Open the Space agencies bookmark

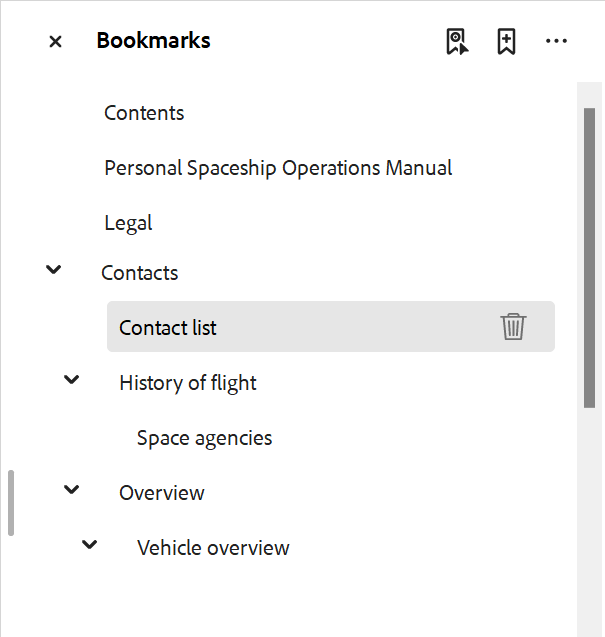click(204, 438)
